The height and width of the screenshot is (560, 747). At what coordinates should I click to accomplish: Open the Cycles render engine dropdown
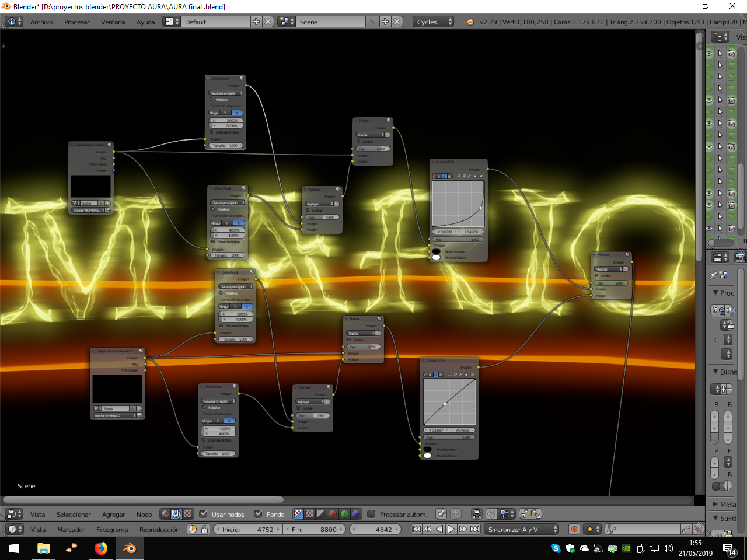(434, 22)
